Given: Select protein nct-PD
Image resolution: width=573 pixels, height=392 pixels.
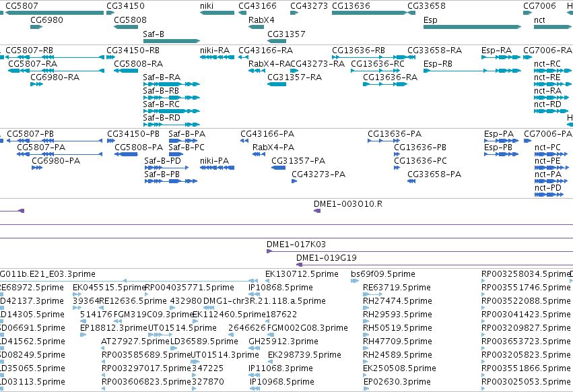Looking at the screenshot, I should pos(549,195).
